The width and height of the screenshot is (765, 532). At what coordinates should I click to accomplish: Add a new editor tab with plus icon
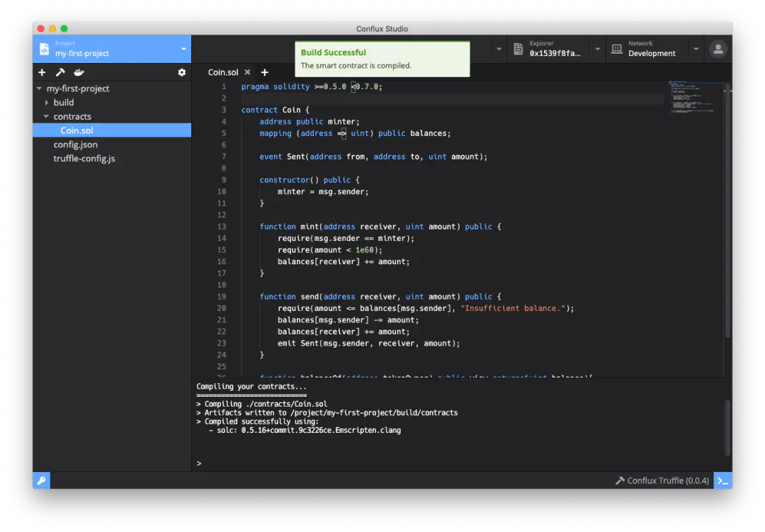(x=265, y=72)
